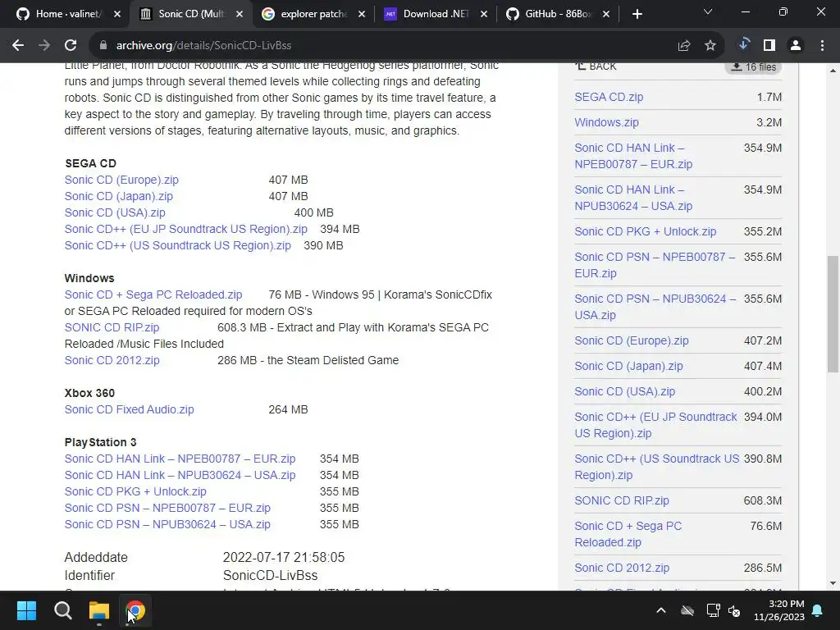840x630 pixels.
Task: Open Sonic CD++ (US Soundtrack) description link
Action: (x=178, y=245)
